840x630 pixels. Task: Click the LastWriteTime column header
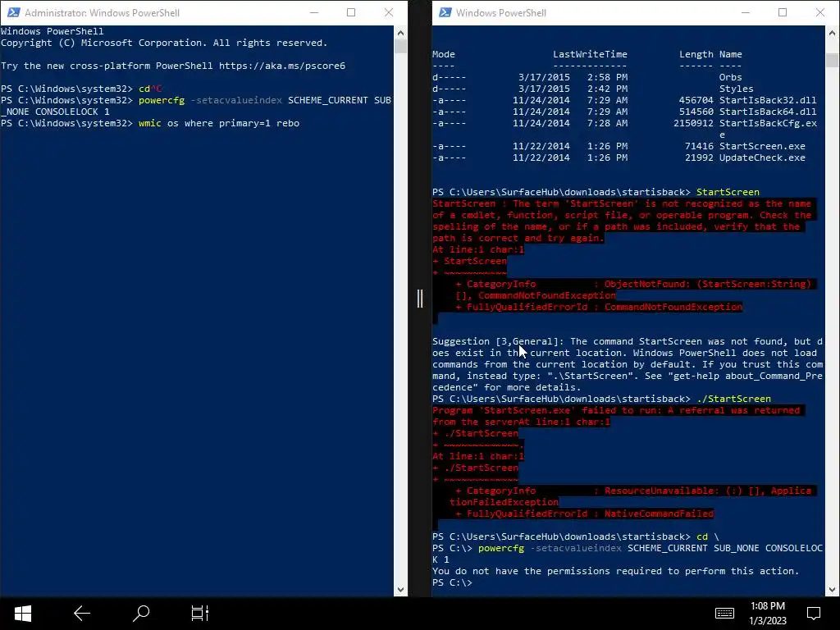[x=590, y=54]
